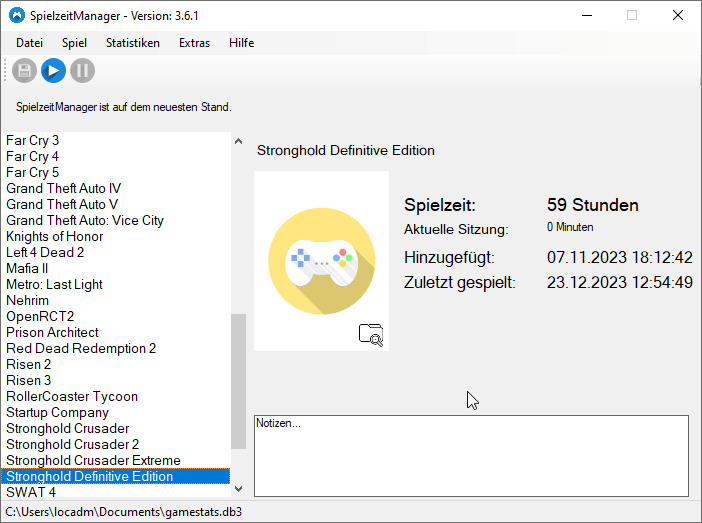The height and width of the screenshot is (523, 702).
Task: Open the Hilfe menu
Action: [x=241, y=43]
